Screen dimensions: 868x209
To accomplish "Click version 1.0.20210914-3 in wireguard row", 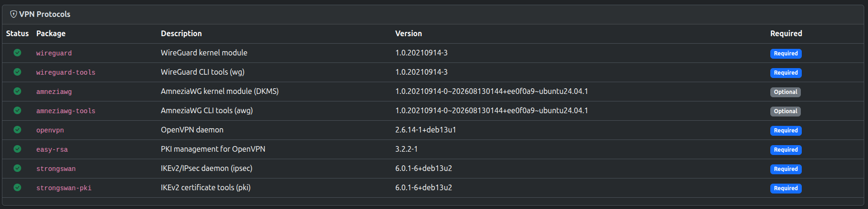I will [421, 53].
